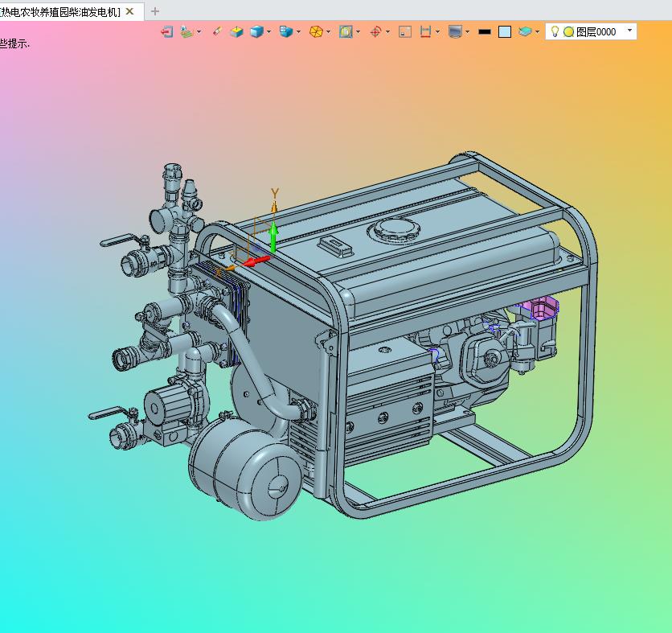Add a new tab with the plus button
The width and height of the screenshot is (672, 633).
pyautogui.click(x=155, y=11)
